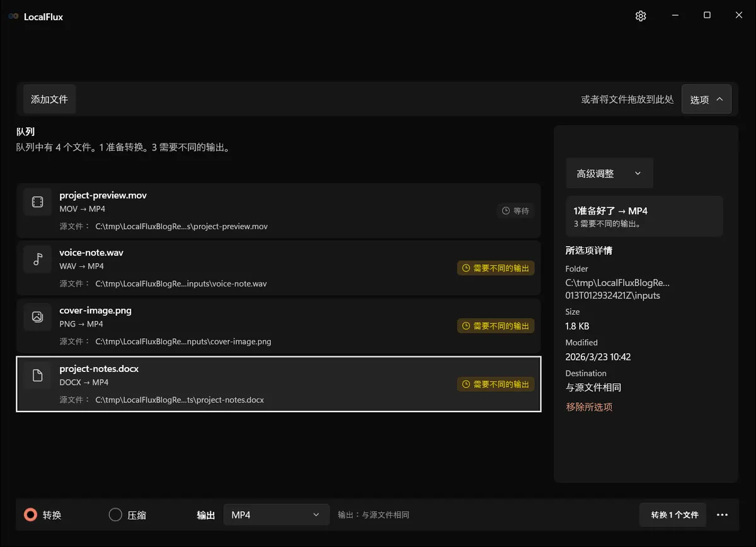Click the image icon for cover-image.png
The height and width of the screenshot is (547, 756).
tap(38, 317)
